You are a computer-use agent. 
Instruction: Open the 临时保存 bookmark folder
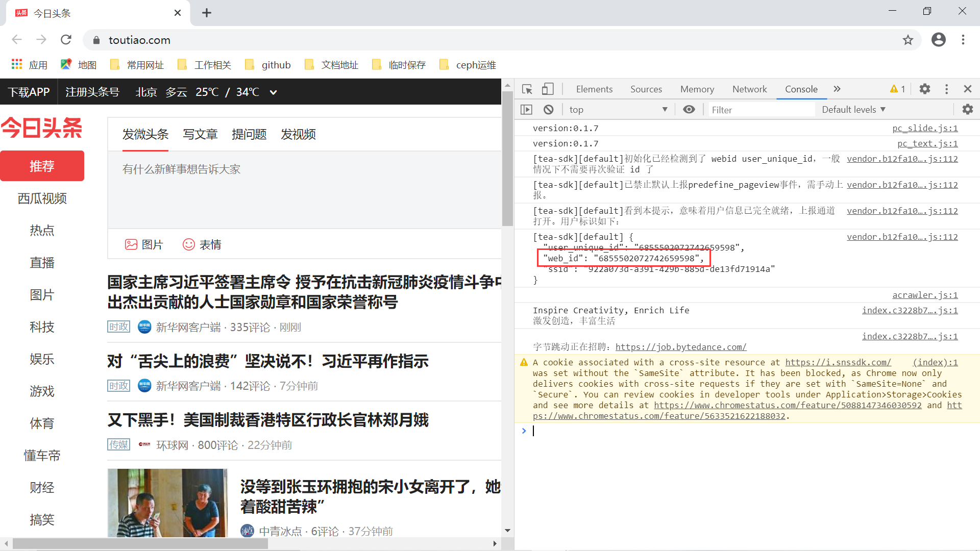(399, 65)
